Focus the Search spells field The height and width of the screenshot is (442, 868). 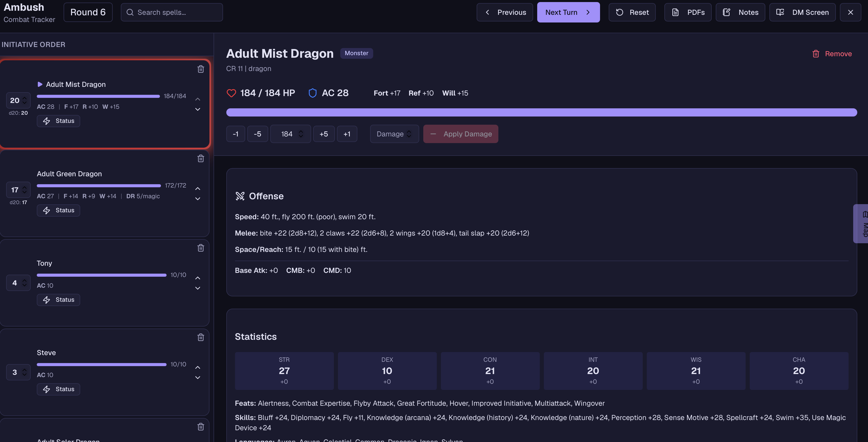172,13
